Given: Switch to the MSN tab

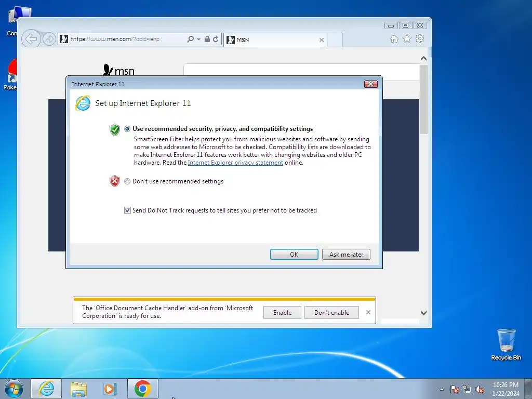Looking at the screenshot, I should (x=275, y=39).
